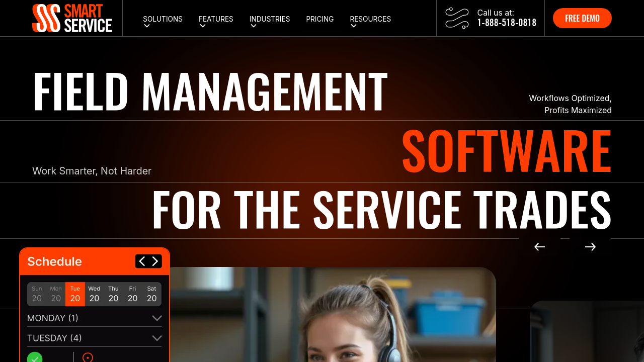Advance carousel with right arrow
This screenshot has width=644, height=362.
click(590, 247)
